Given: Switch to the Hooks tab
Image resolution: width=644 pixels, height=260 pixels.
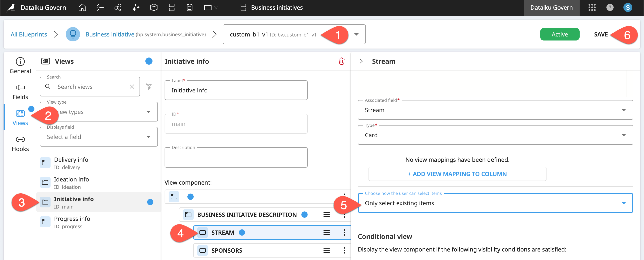Looking at the screenshot, I should [x=20, y=144].
